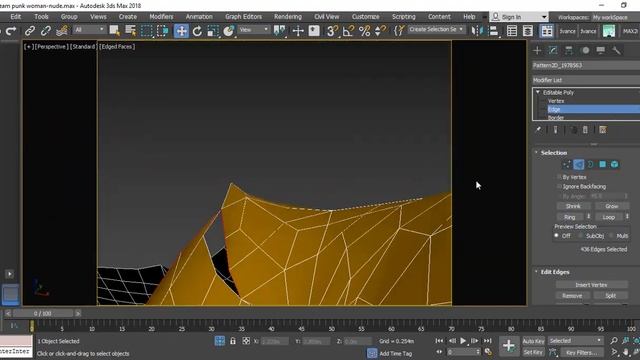Click the Mirror tool icon

click(476, 31)
